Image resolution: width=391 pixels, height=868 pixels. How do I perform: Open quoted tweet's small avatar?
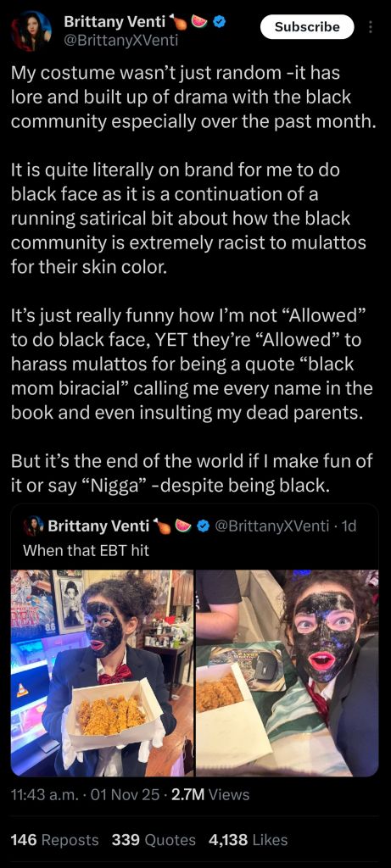click(34, 526)
